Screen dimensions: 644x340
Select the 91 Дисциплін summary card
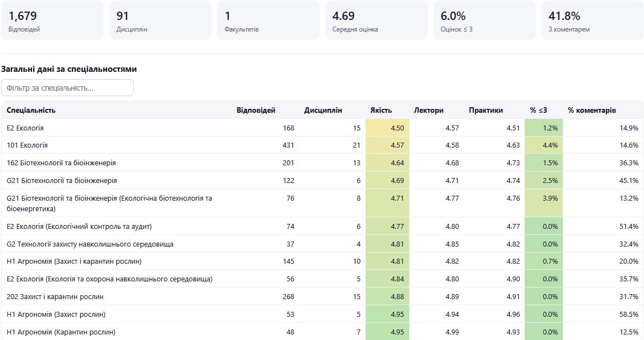click(160, 20)
